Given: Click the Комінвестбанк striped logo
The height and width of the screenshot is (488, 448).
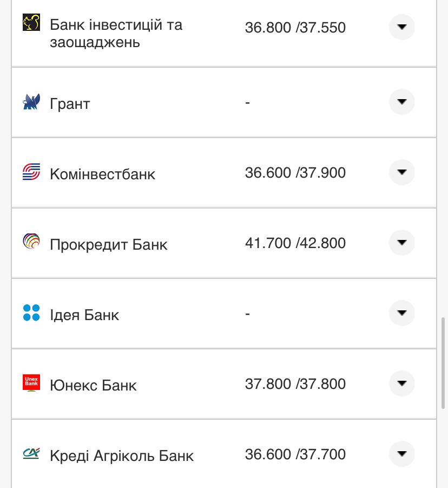Looking at the screenshot, I should 31,172.
